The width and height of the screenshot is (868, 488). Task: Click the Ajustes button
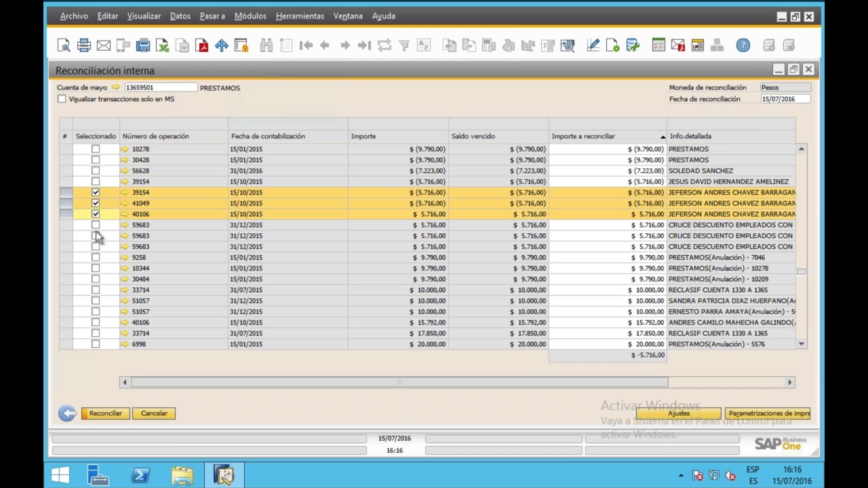678,413
